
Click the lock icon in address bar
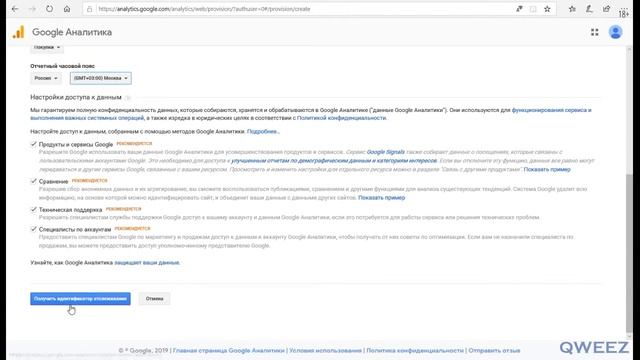point(89,9)
